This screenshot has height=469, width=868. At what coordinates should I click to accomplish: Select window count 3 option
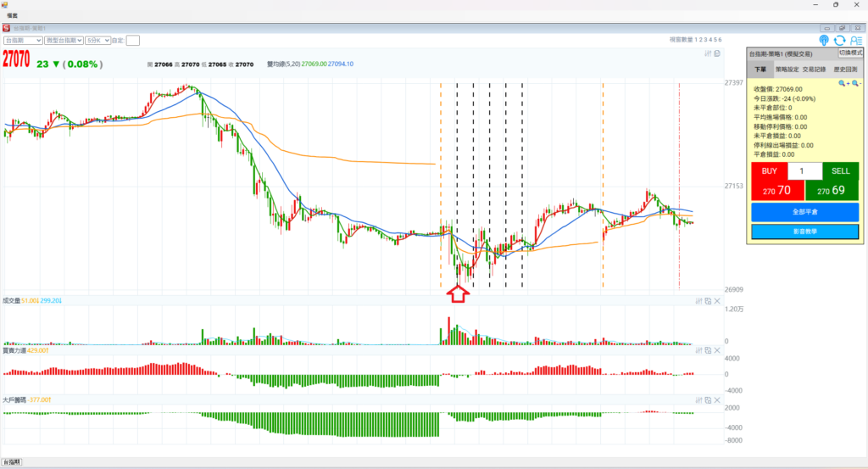click(x=705, y=40)
